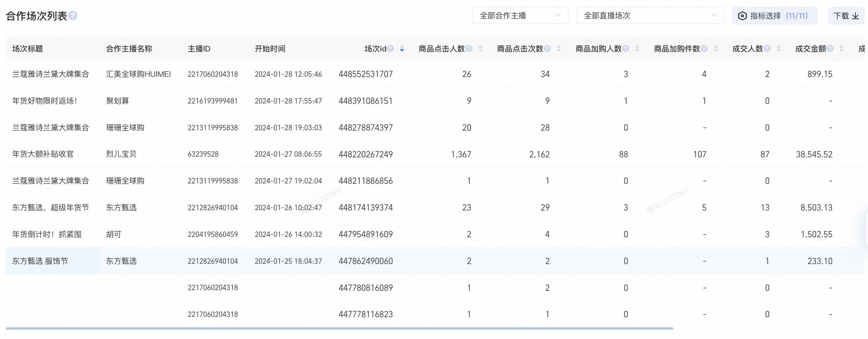
Task: Click amount 38,545.52
Action: (814, 155)
